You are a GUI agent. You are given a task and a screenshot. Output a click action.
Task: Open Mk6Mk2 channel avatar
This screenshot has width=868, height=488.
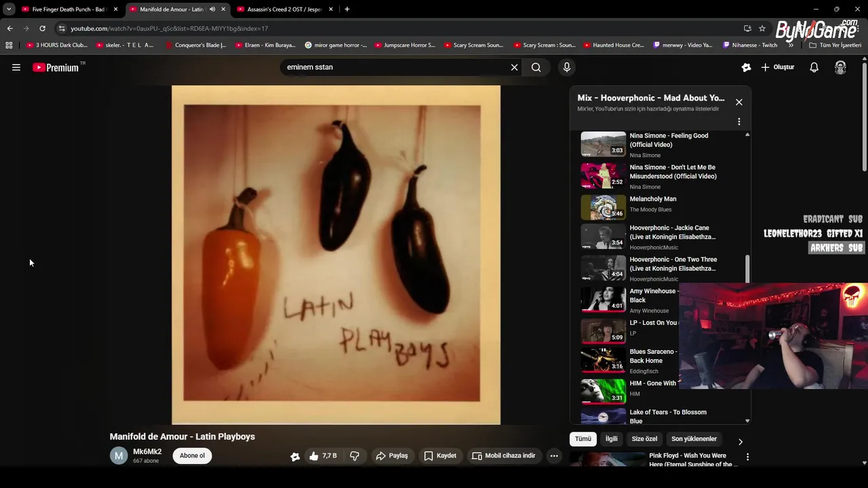coord(119,456)
